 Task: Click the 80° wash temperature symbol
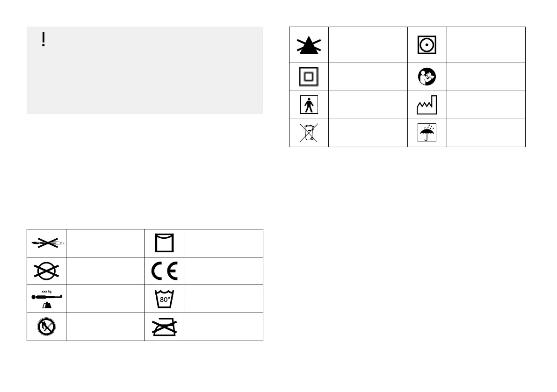(x=165, y=299)
